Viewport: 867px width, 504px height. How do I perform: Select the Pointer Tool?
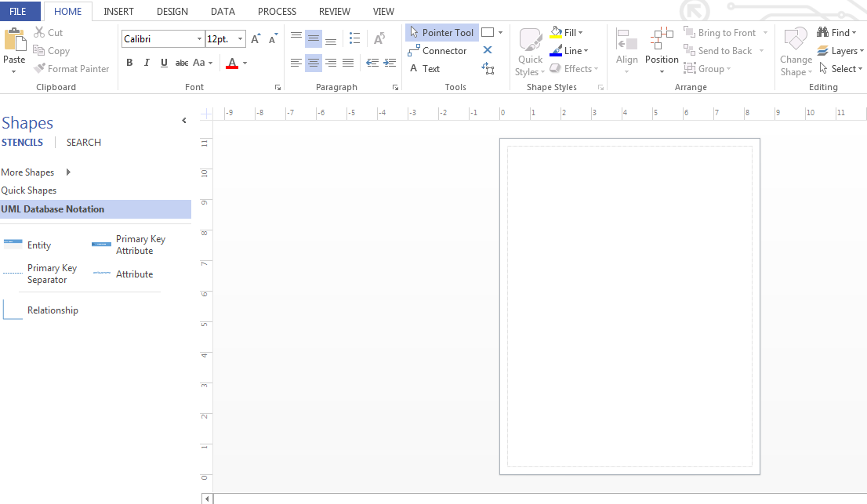click(441, 32)
